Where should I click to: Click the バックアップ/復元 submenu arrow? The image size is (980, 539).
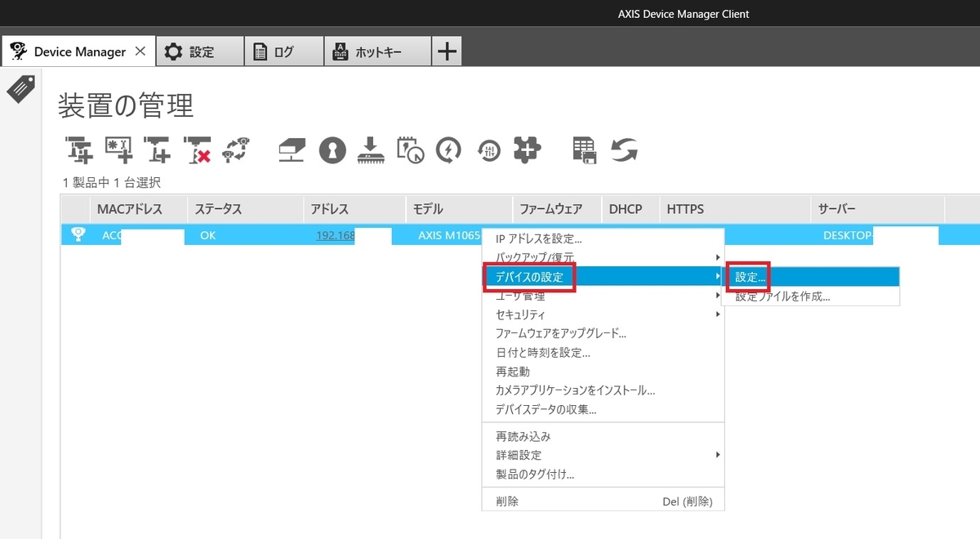pyautogui.click(x=717, y=258)
